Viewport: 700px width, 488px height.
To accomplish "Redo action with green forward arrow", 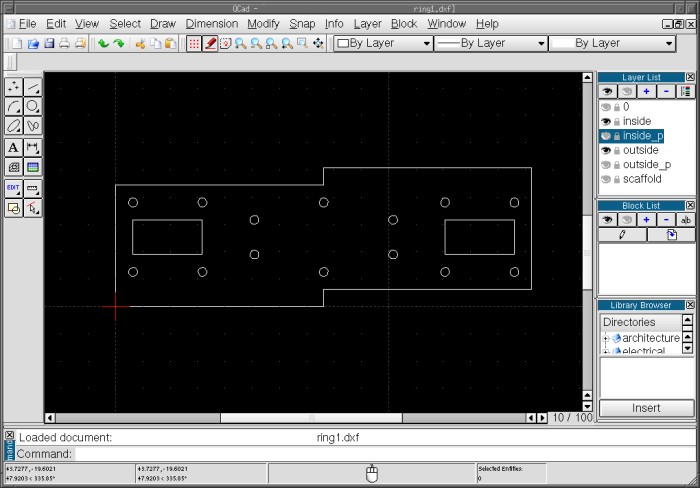I will tap(119, 43).
